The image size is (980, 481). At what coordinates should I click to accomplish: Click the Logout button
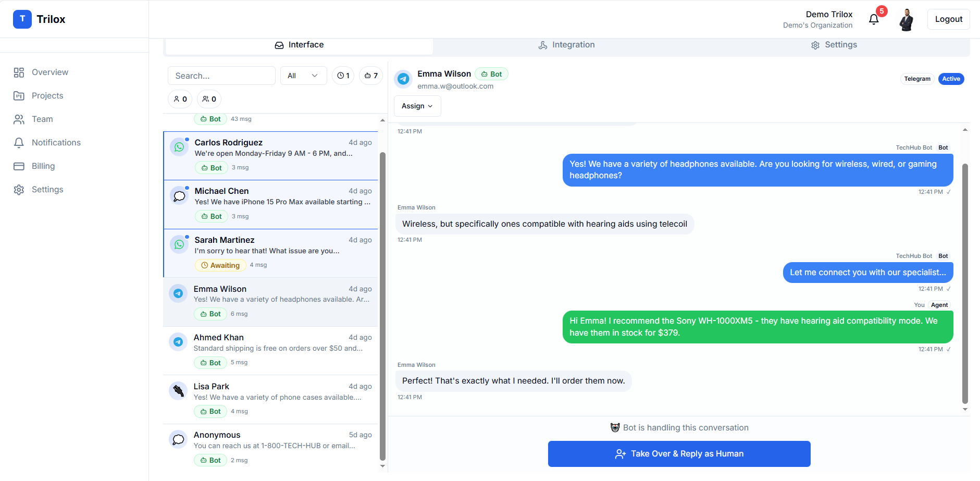pos(948,19)
